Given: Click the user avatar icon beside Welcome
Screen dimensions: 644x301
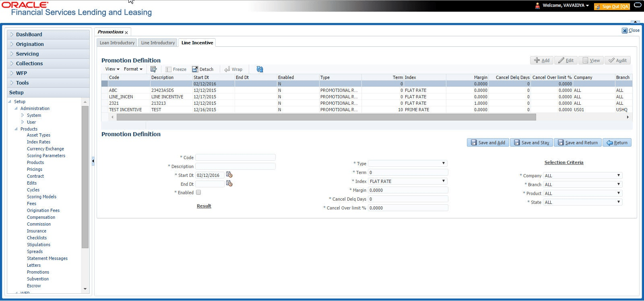Looking at the screenshot, I should [537, 6].
